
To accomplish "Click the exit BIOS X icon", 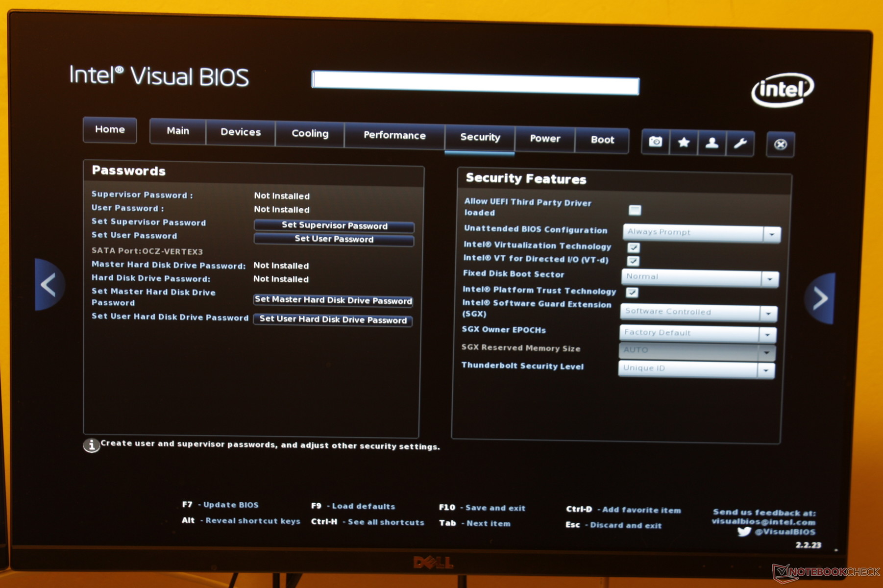I will point(780,145).
